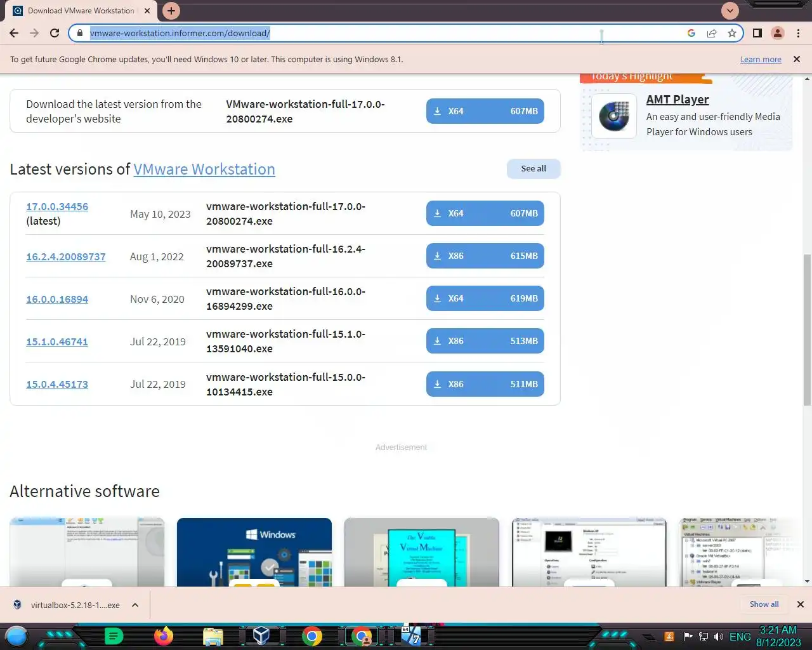Launch Firefox from the taskbar
Image resolution: width=812 pixels, height=650 pixels.
coord(164,636)
